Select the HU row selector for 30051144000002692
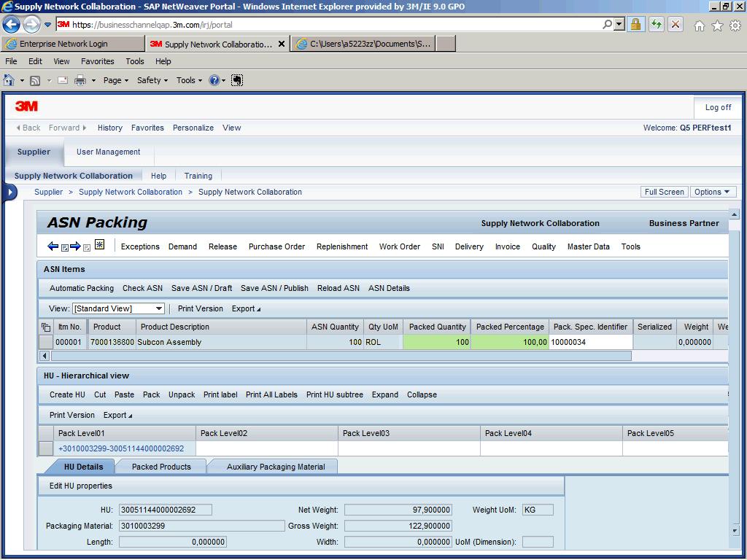747x560 pixels. [x=46, y=448]
